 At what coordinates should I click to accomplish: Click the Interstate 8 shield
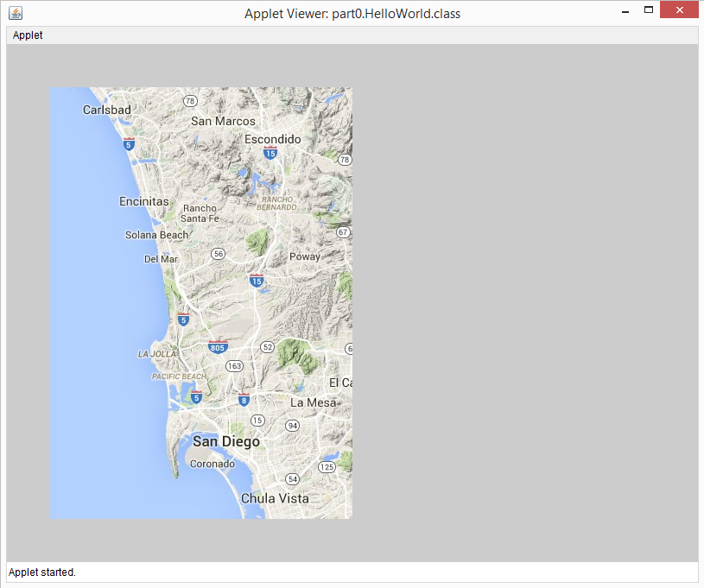click(x=244, y=400)
